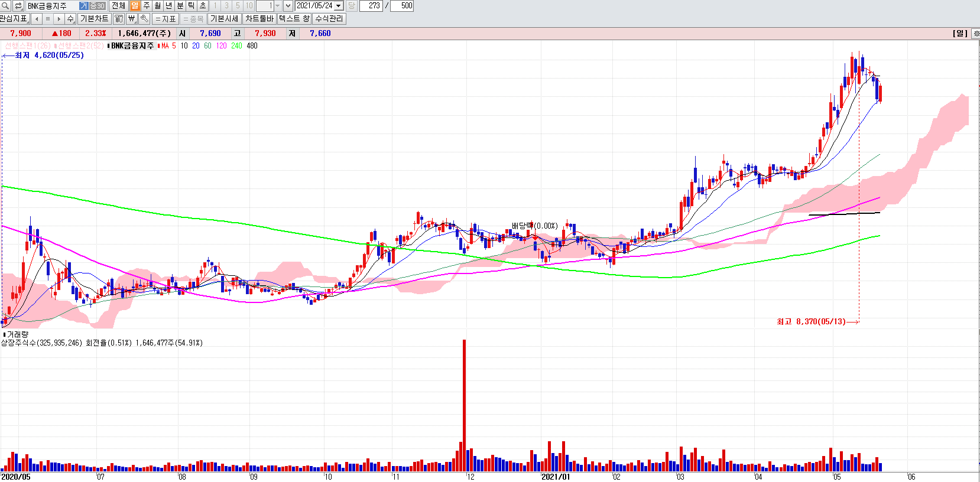Click the BNK금융지주 legend label
980x482 pixels.
coord(132,45)
